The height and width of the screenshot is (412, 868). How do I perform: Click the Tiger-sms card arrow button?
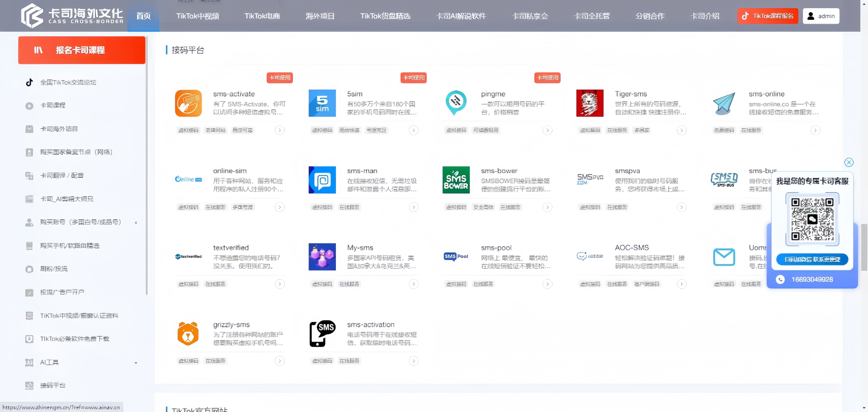tap(681, 130)
